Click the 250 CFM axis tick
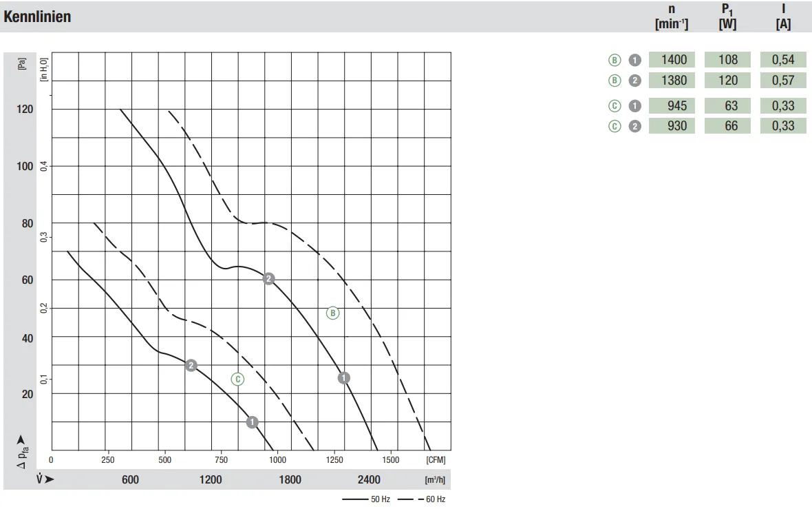 coord(108,460)
